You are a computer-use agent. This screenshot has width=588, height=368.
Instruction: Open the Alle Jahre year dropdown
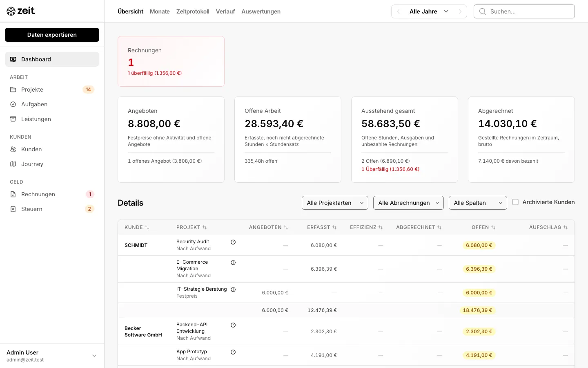point(429,11)
